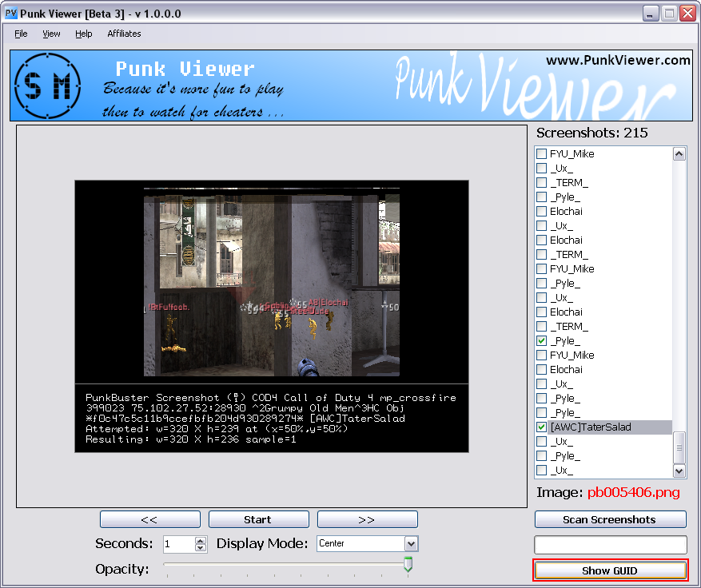Go to next screenshot with >> button

click(x=368, y=519)
